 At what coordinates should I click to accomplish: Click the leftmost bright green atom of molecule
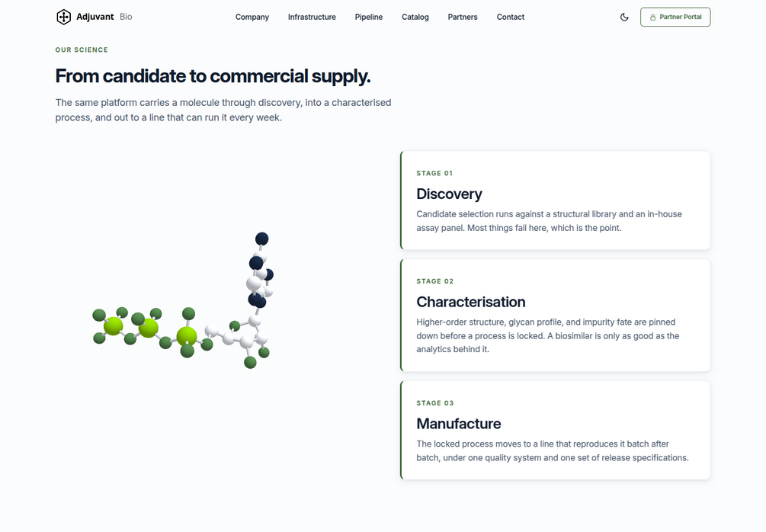tap(114, 326)
